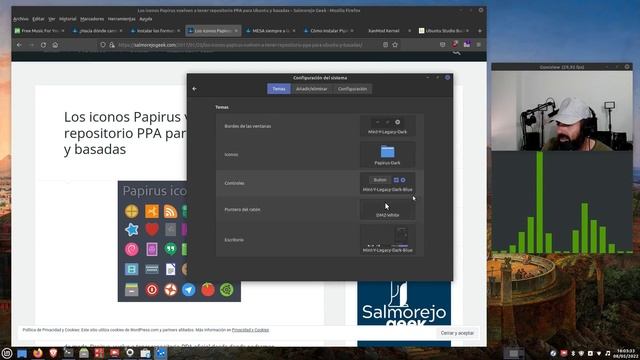The height and width of the screenshot is (360, 640).
Task: Change window borders theme Mint-Y-Legacy-Dark
Action: 387,126
